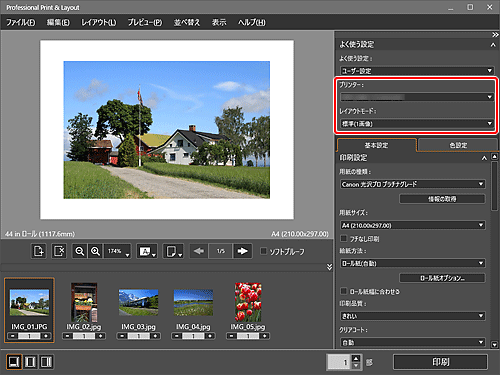Open the 印刷品質 きれい dropdown
Viewport: 500px width, 375px height.
click(x=413, y=316)
